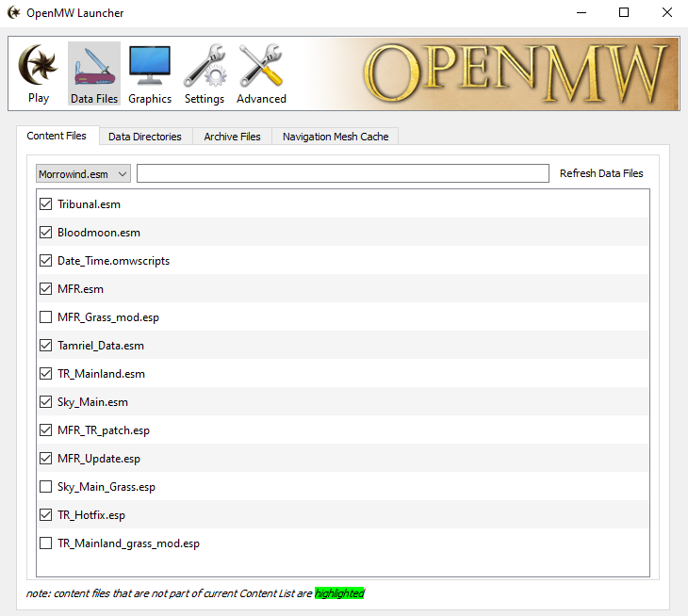Select the MFR_Update.esp file name

click(x=99, y=459)
